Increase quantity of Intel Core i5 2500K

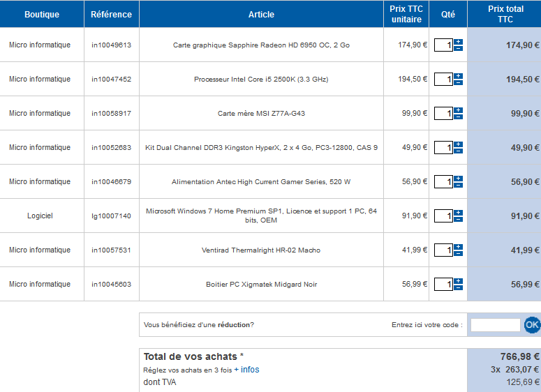coord(458,76)
